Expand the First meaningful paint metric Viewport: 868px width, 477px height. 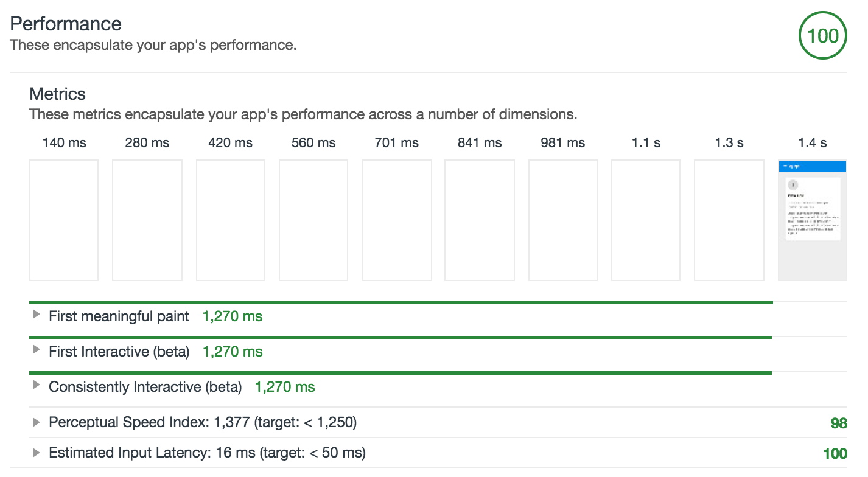37,315
